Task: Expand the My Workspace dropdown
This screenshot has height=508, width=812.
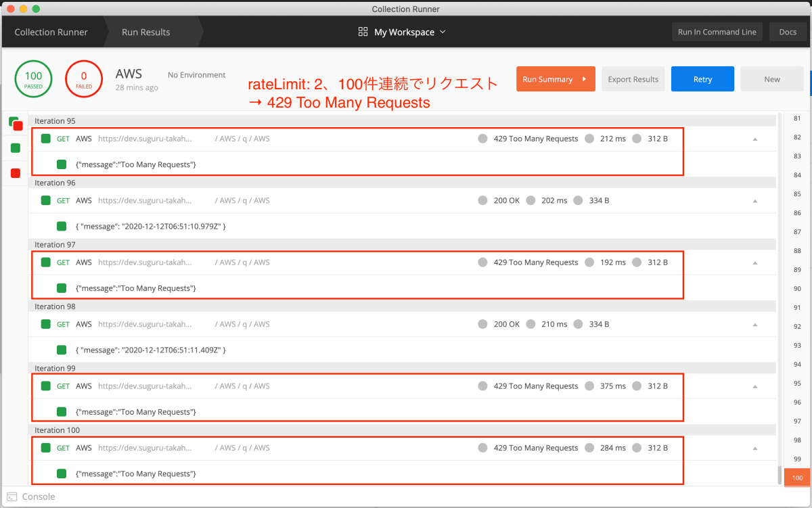Action: click(410, 32)
